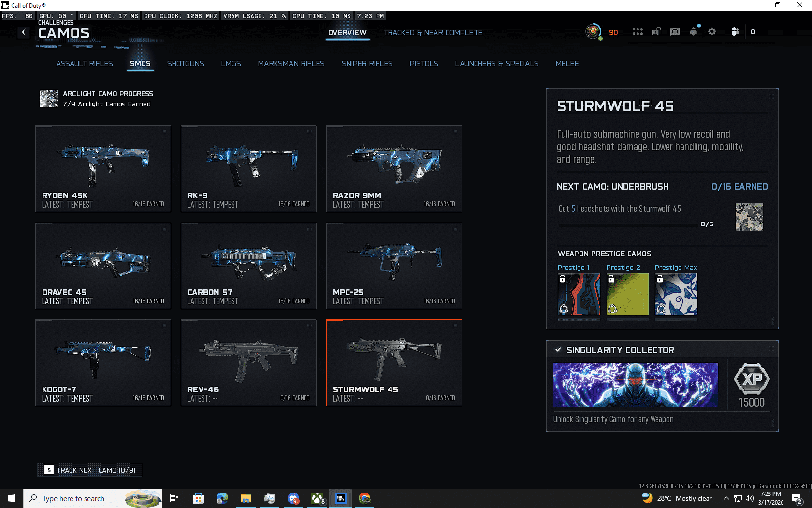This screenshot has height=508, width=812.
Task: Select the Sniper Rifles category
Action: pos(367,64)
